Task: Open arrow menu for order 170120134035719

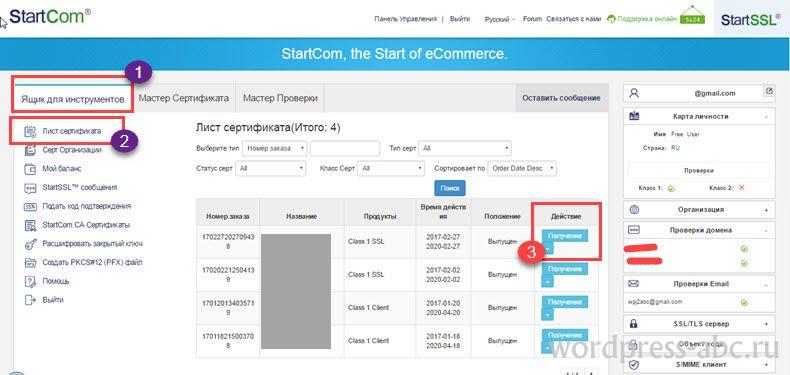Action: pyautogui.click(x=548, y=315)
